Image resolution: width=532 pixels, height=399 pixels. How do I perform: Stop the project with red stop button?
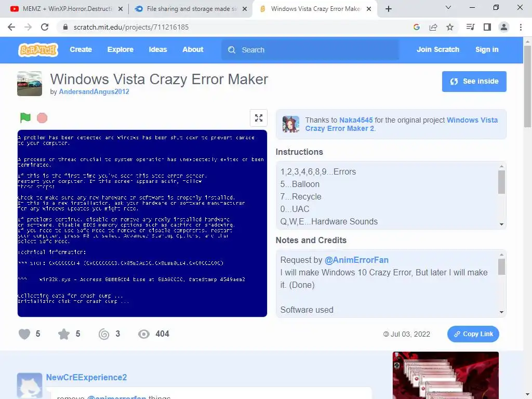pyautogui.click(x=42, y=118)
